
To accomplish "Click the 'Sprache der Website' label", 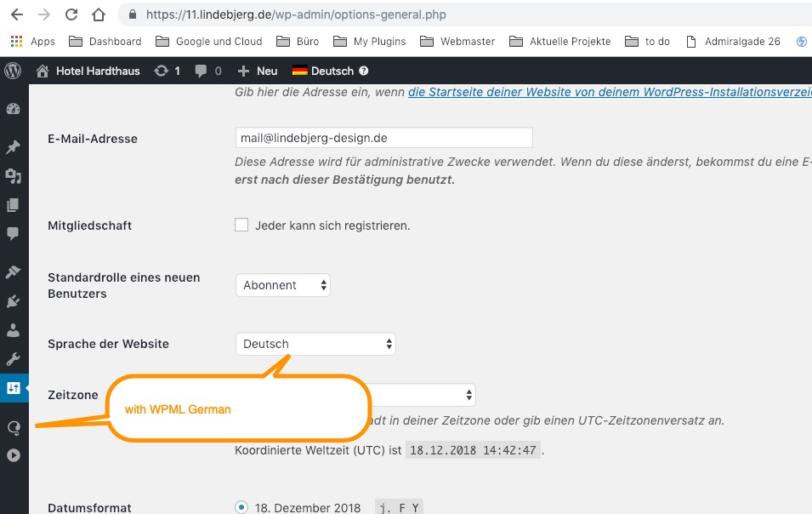I will (x=108, y=344).
